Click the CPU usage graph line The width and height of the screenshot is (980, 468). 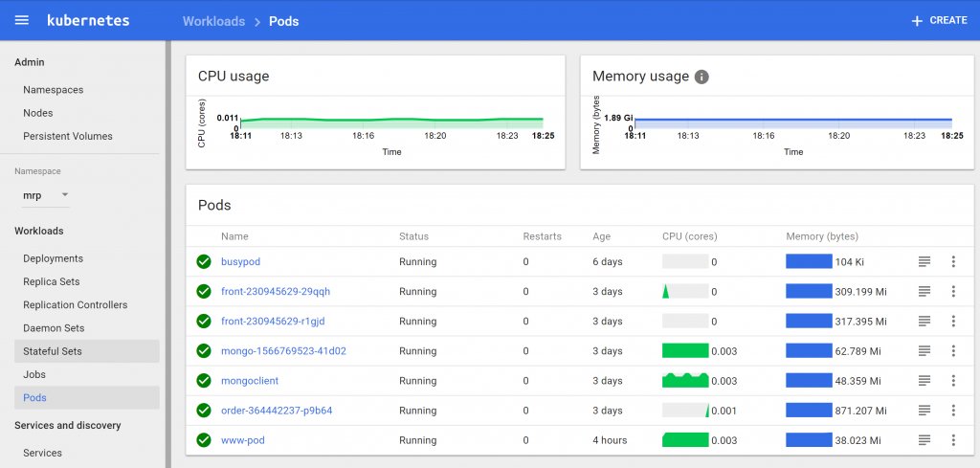pyautogui.click(x=391, y=119)
